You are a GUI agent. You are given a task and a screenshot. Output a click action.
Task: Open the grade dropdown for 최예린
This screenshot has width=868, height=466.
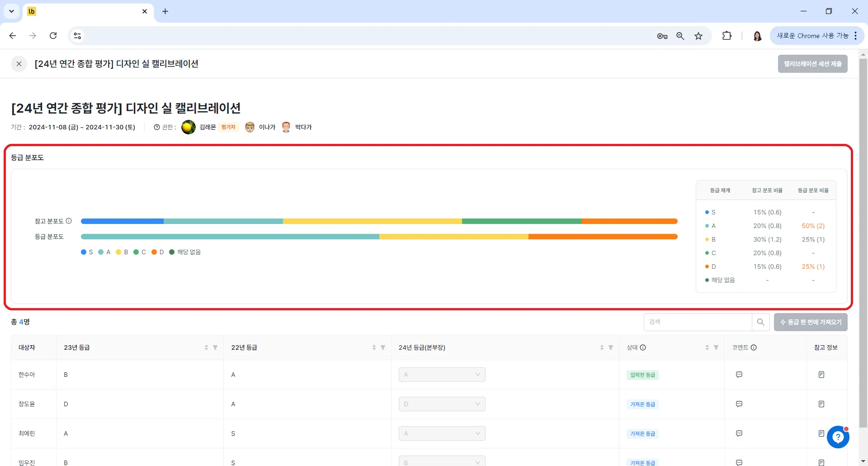(x=442, y=433)
